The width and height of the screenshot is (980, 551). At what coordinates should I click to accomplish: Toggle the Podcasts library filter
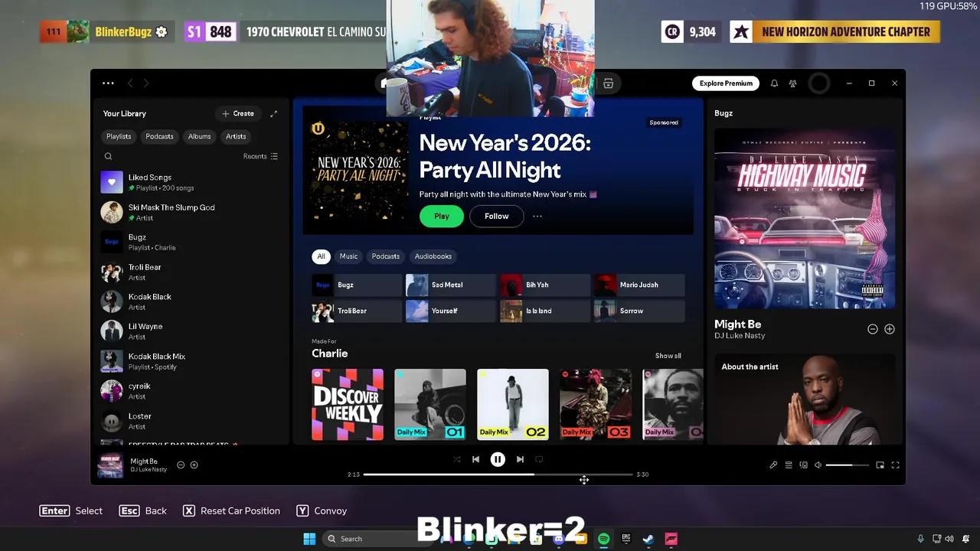(x=159, y=136)
